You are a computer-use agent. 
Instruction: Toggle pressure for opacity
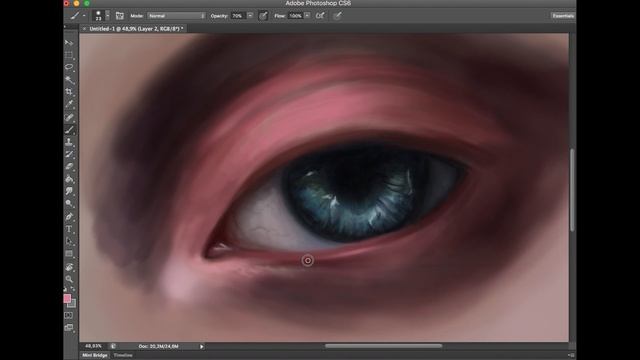pyautogui.click(x=263, y=16)
